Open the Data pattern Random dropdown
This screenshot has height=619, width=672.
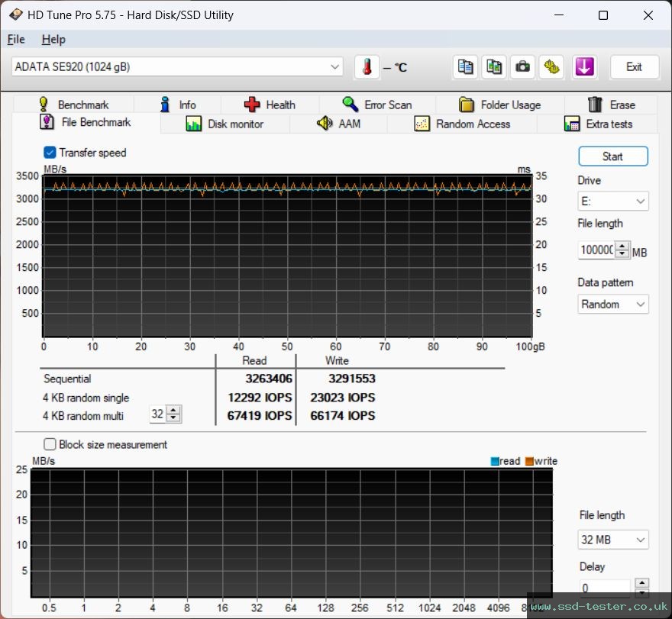(613, 304)
